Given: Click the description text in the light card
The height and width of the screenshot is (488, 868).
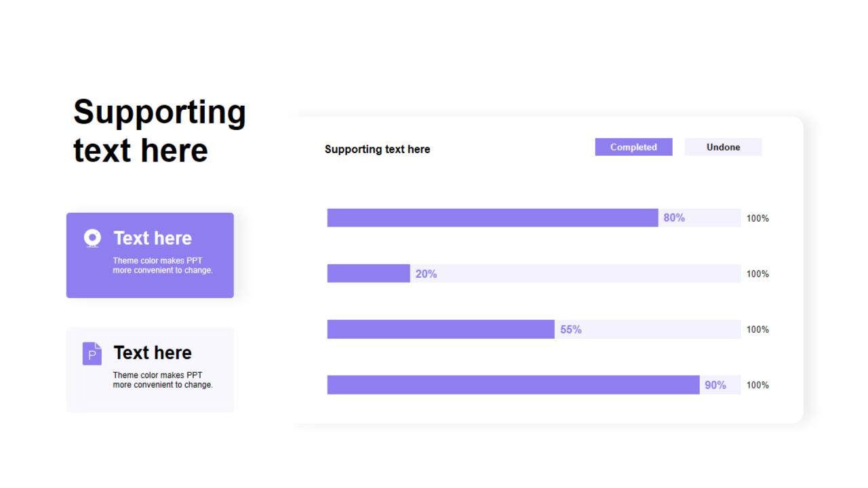Looking at the screenshot, I should coord(163,380).
